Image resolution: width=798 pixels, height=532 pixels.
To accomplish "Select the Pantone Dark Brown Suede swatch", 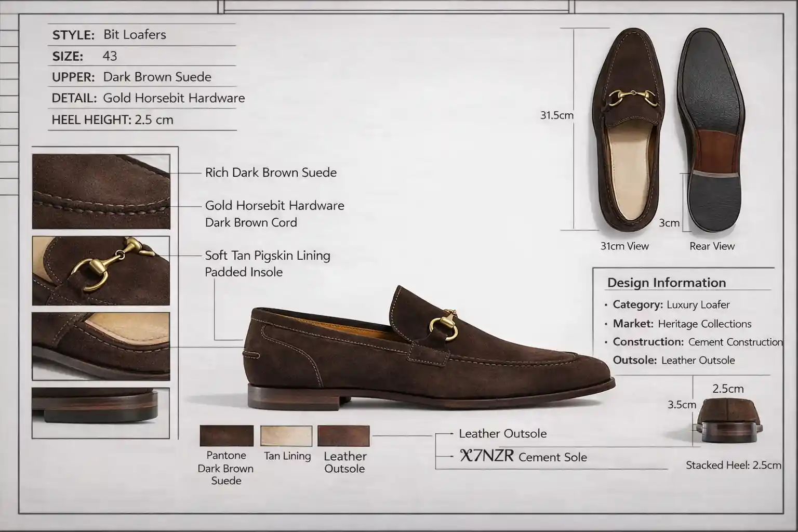I will click(x=227, y=436).
